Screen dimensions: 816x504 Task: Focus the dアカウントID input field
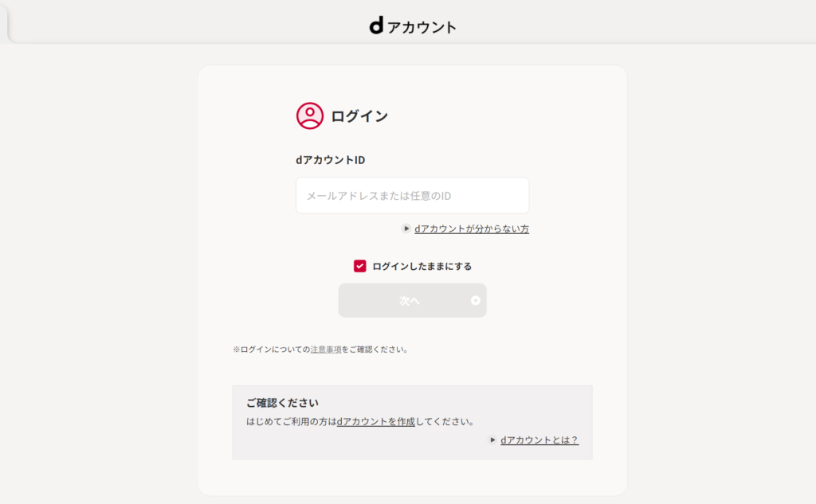point(412,196)
